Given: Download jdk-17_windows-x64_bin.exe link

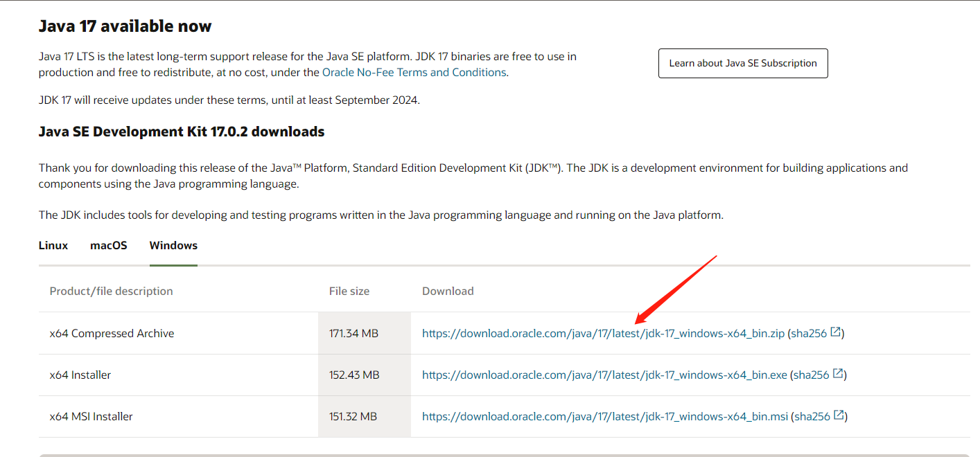Looking at the screenshot, I should 604,375.
